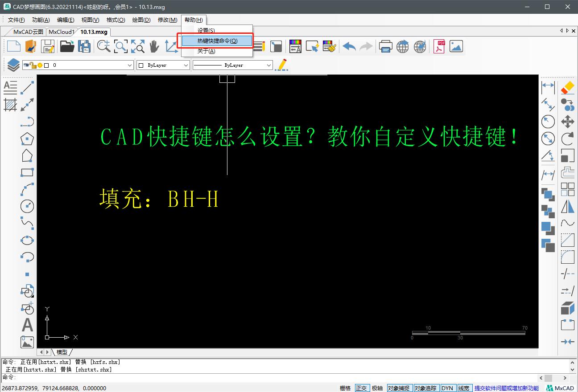The width and height of the screenshot is (578, 392).
Task: Select the line drawing tool
Action: (27, 87)
